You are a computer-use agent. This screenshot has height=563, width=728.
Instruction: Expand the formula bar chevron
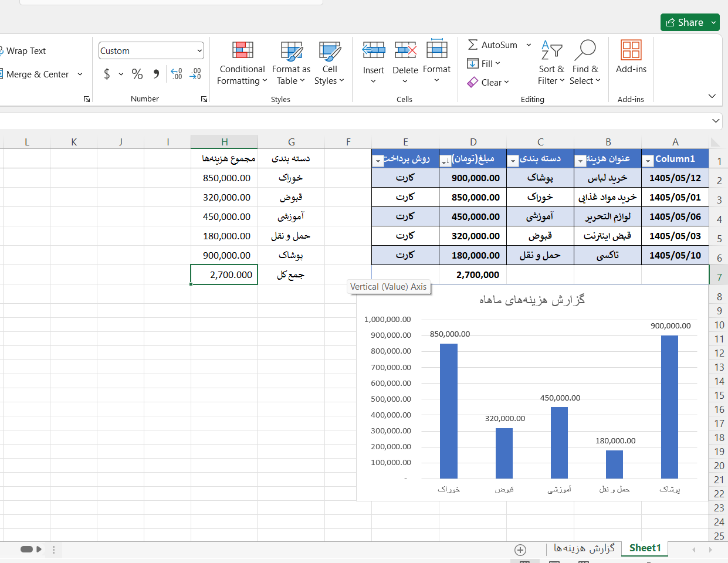(716, 121)
